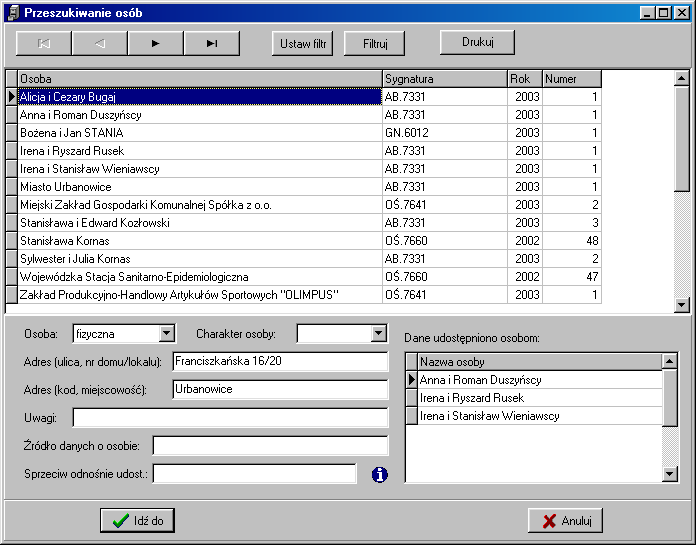Sort by the Numer column header
The width and height of the screenshot is (696, 545).
(x=572, y=79)
